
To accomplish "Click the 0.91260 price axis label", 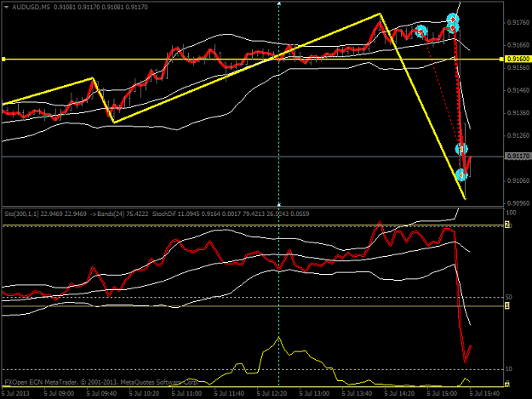I will coord(518,135).
